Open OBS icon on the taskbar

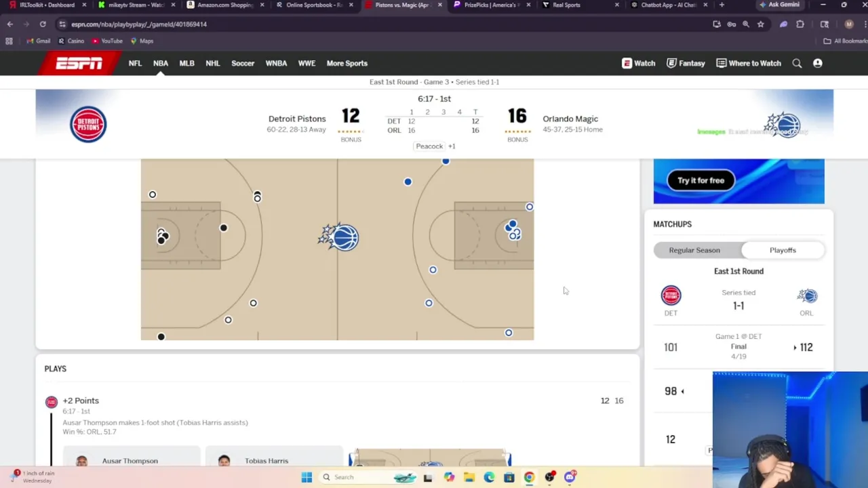click(550, 477)
